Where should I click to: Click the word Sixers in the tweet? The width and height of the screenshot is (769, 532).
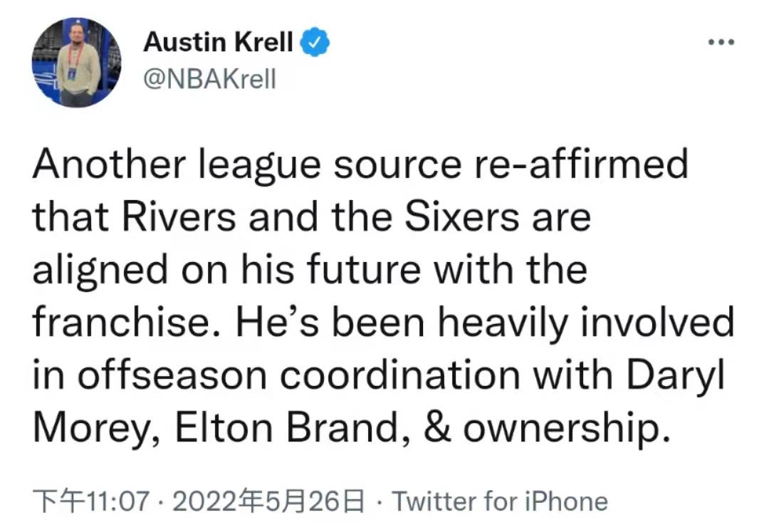pos(461,217)
